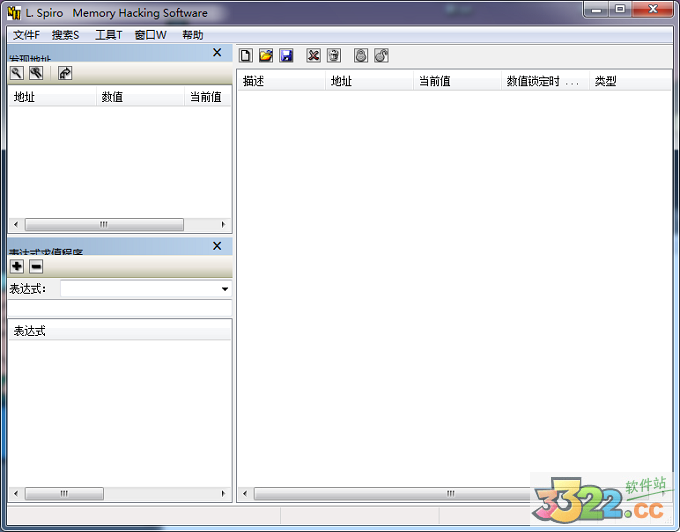Close the expression evaluator panel with X

point(217,246)
